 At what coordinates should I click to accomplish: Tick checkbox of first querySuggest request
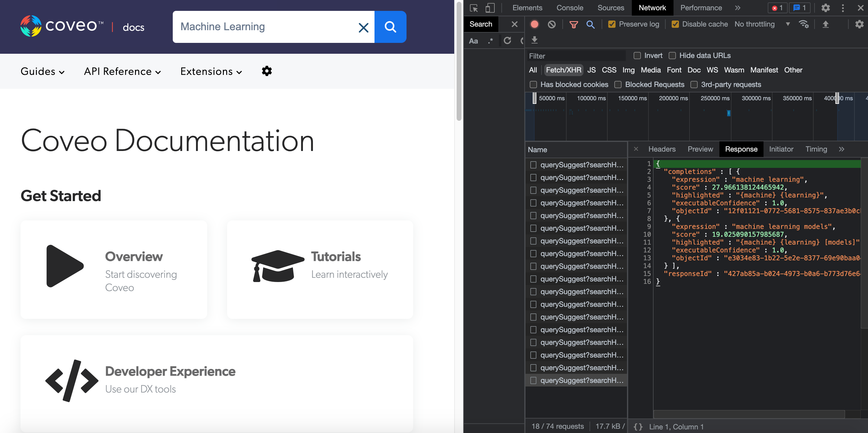point(533,165)
